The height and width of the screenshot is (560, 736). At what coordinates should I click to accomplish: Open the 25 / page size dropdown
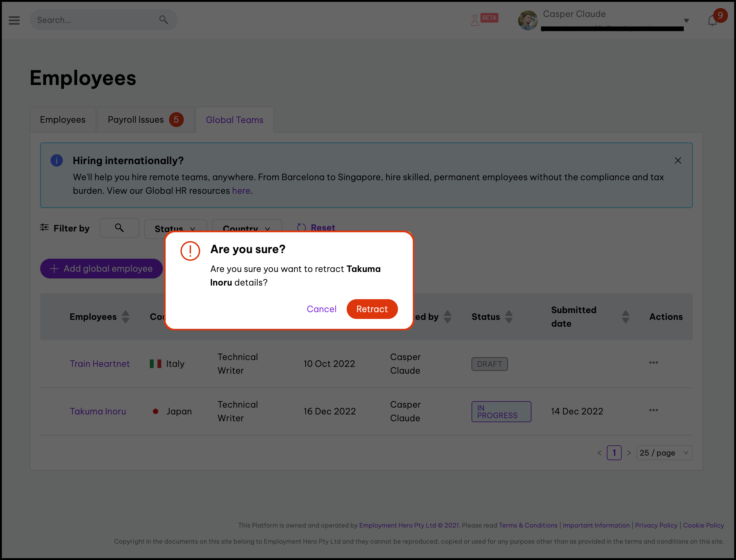[x=664, y=453]
